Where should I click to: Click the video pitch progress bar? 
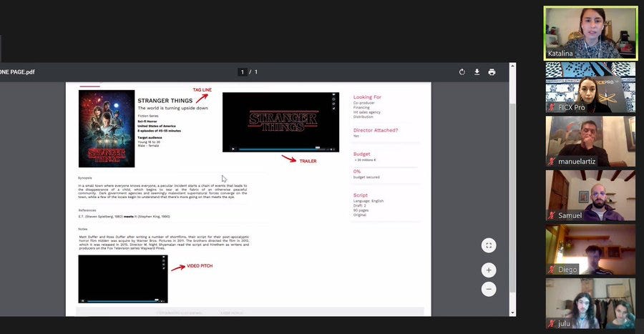(x=123, y=301)
